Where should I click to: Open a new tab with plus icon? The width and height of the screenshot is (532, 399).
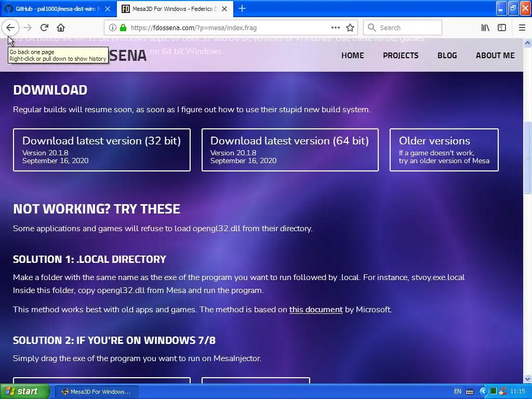point(242,8)
